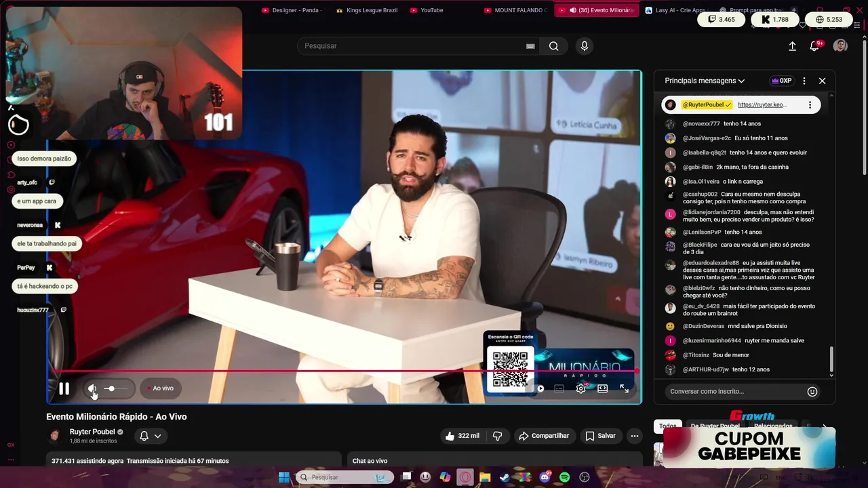Switch to Desiigner - Panda browser tab
This screenshot has height=488, width=868.
pos(292,10)
